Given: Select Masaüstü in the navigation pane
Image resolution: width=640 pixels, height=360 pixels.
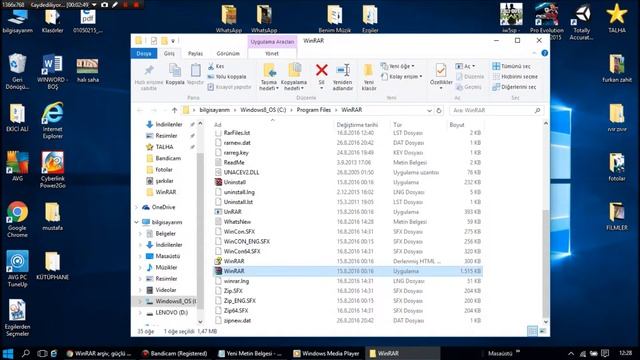Looking at the screenshot, I should pos(167,256).
